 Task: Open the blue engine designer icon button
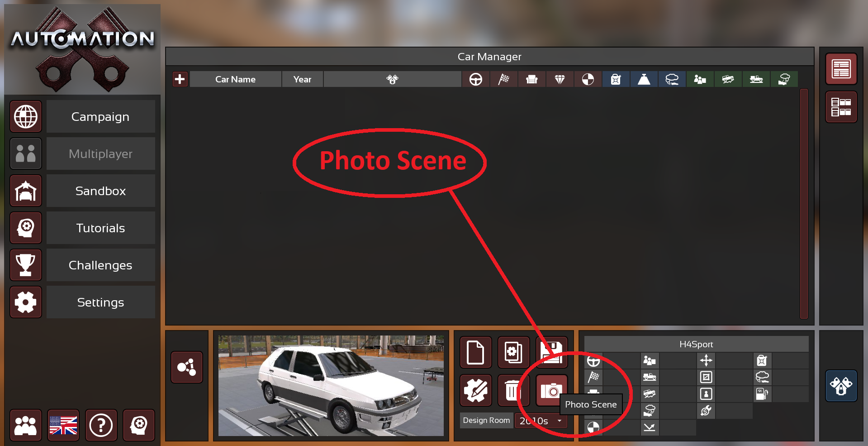(841, 386)
